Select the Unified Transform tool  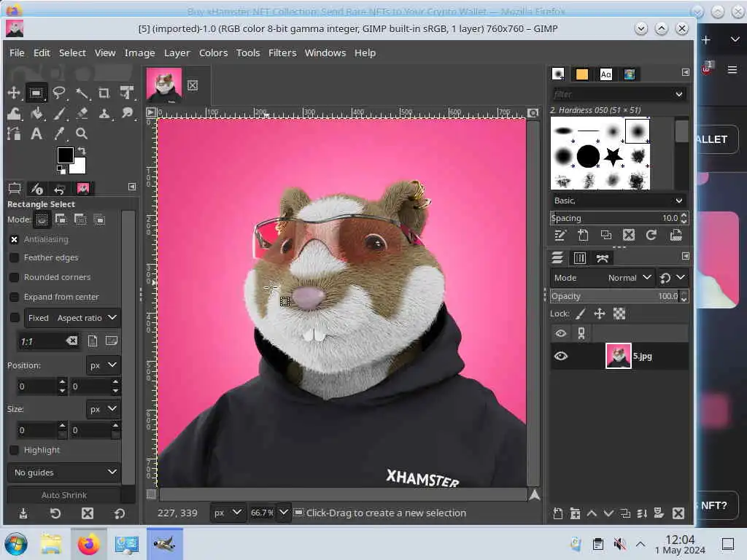(x=127, y=93)
